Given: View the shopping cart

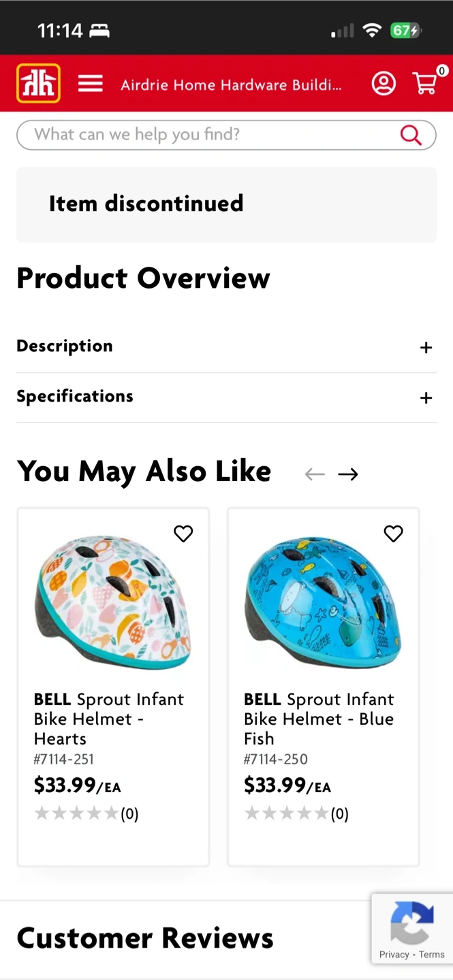Looking at the screenshot, I should click(425, 83).
